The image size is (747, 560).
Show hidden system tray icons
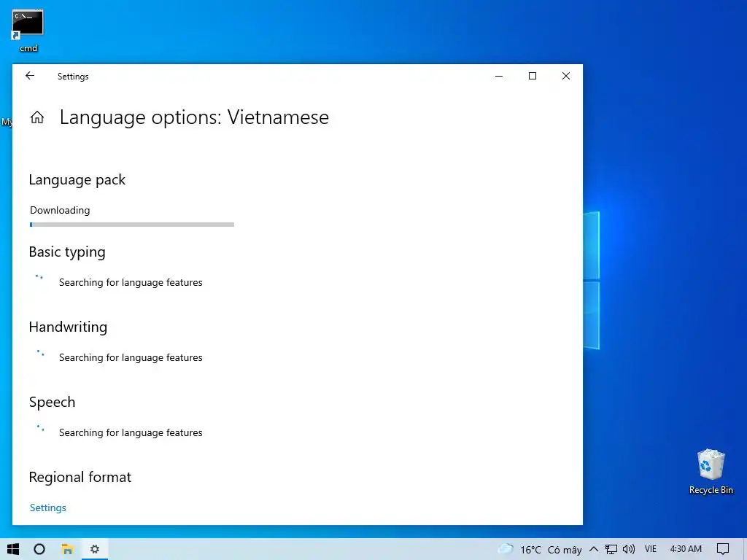pos(594,549)
